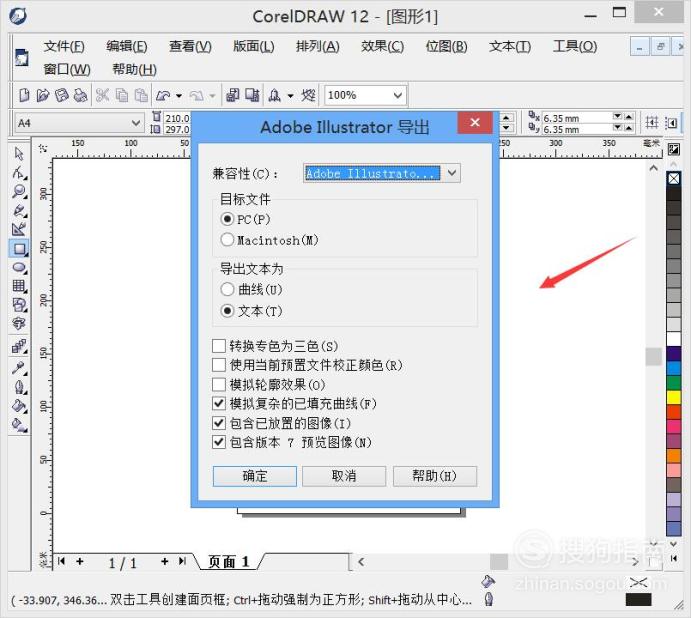Screen dimensions: 691x618
Task: Click the New document icon
Action: click(x=24, y=95)
